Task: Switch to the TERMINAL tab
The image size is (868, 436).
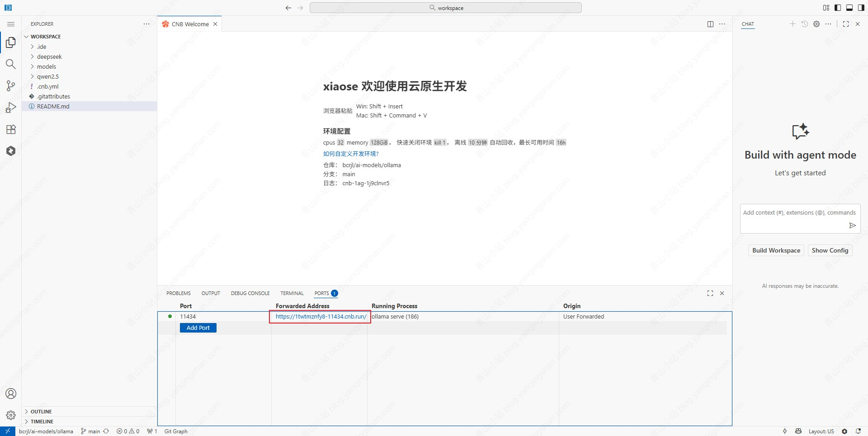Action: point(292,293)
